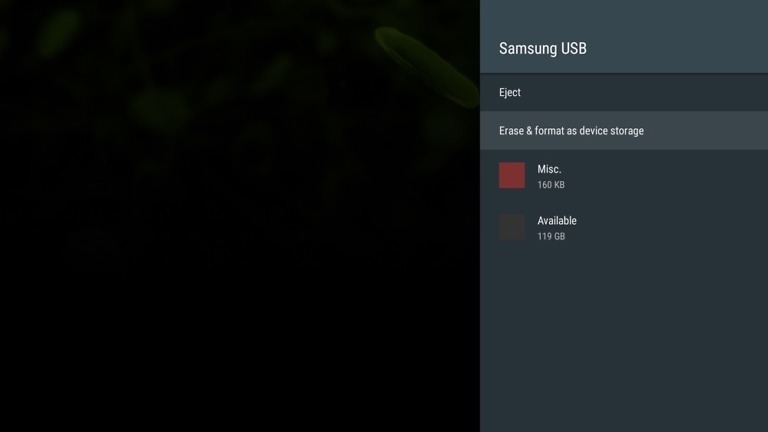Select the Available storage label
This screenshot has width=768, height=432.
[x=557, y=220]
